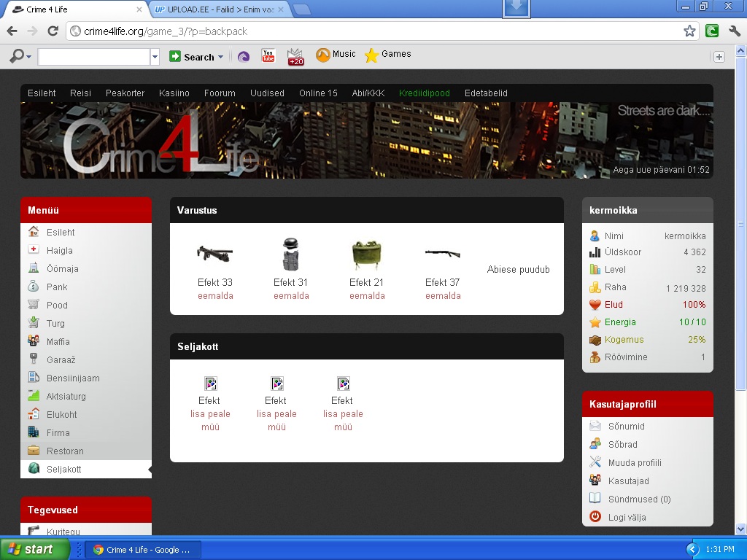Image resolution: width=747 pixels, height=560 pixels.
Task: Click the Seljakott backpack icon in the side menu
Action: click(x=34, y=469)
